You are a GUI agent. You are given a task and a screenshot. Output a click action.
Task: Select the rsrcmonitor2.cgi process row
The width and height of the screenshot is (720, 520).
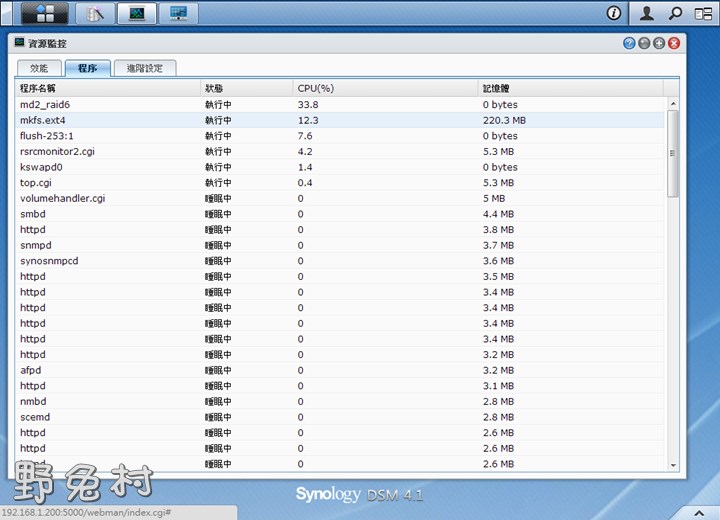click(340, 152)
